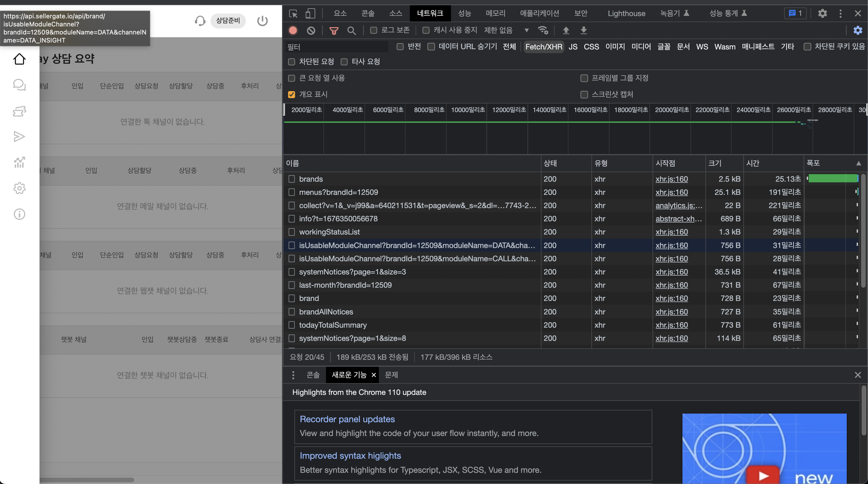This screenshot has height=484, width=868.
Task: Open analytics.js initiator link for collect
Action: 679,205
